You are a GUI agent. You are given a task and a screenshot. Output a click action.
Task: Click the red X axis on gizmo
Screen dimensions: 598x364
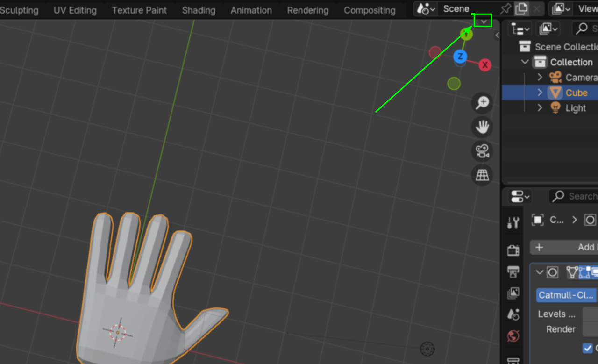(x=485, y=65)
